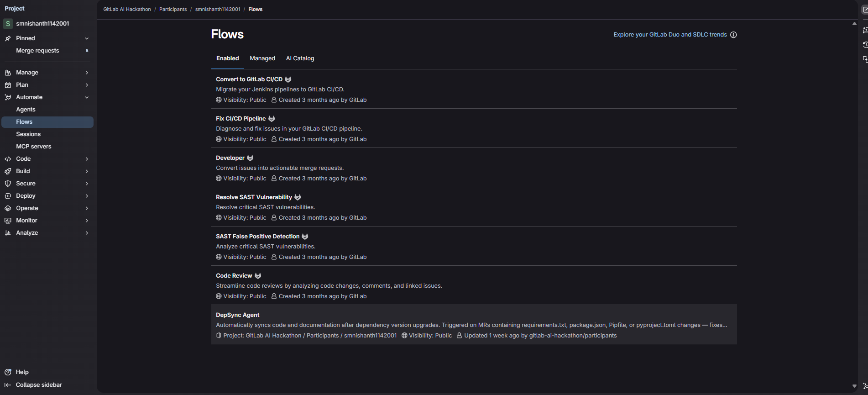Open the Resolve SAST Vulnerability flow
868x395 pixels.
(x=254, y=197)
